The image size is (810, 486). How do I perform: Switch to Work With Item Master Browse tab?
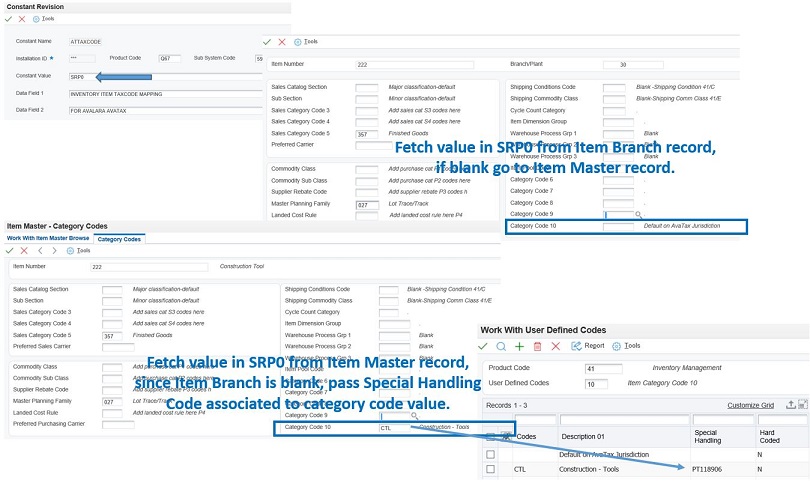coord(48,239)
